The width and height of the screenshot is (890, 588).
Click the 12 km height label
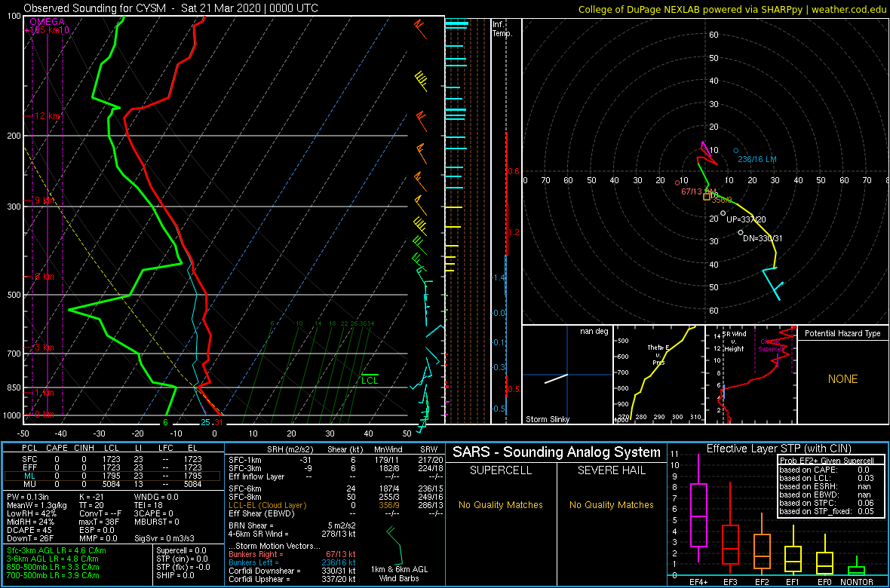[x=47, y=116]
